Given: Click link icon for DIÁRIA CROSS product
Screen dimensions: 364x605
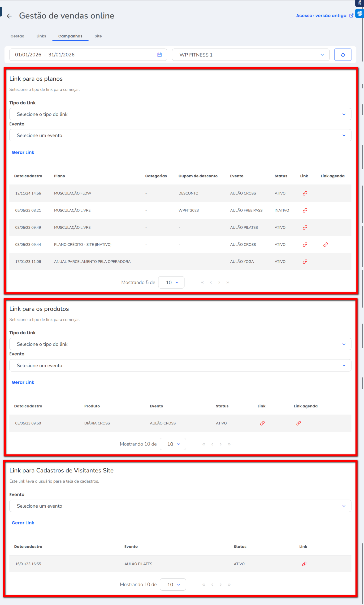Looking at the screenshot, I should point(262,423).
